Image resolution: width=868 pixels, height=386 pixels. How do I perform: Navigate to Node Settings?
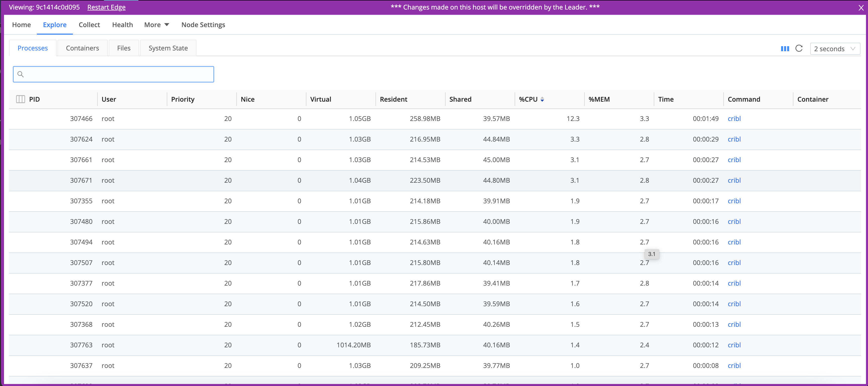tap(203, 25)
